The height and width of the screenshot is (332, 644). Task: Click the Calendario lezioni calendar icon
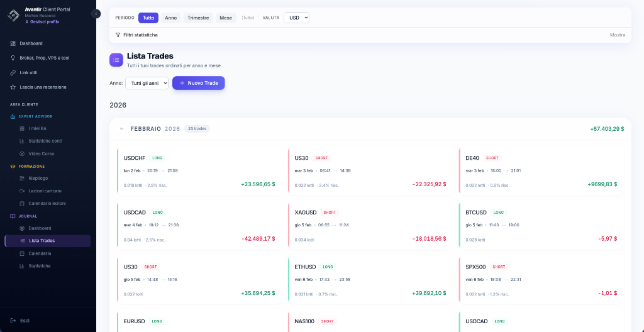click(22, 203)
